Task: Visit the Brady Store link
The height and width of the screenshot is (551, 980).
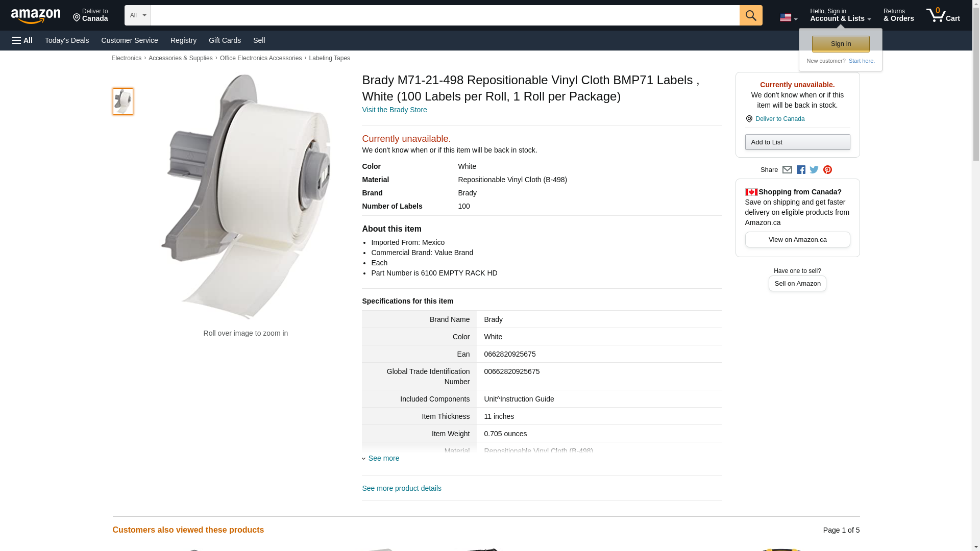Action: click(x=394, y=110)
